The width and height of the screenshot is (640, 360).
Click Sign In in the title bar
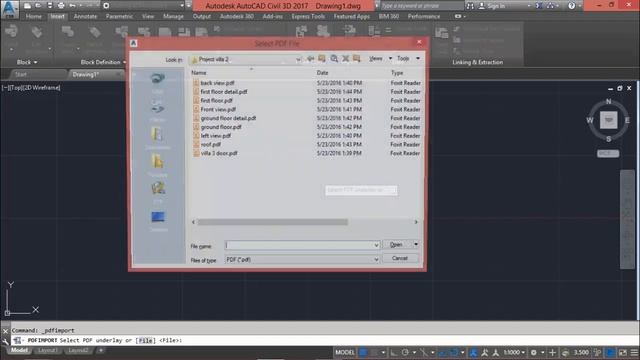click(x=496, y=6)
